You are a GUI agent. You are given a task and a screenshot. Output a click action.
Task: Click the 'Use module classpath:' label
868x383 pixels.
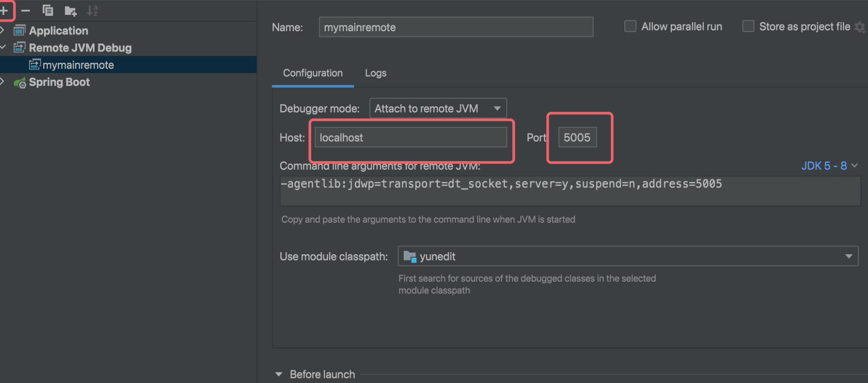point(334,257)
